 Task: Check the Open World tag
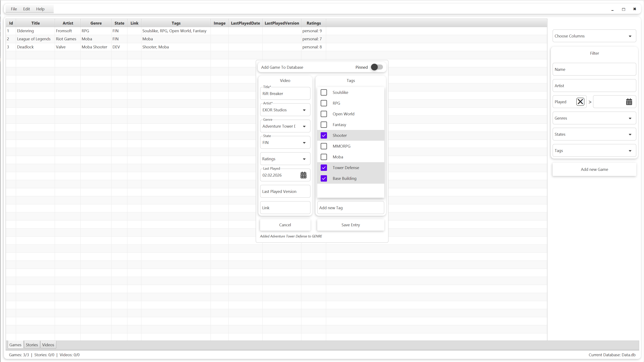[324, 114]
